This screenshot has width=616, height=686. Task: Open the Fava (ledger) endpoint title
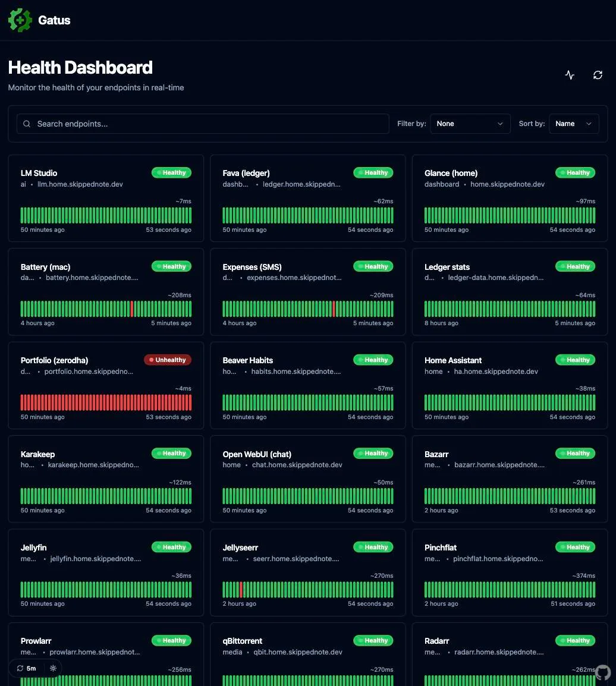click(246, 173)
